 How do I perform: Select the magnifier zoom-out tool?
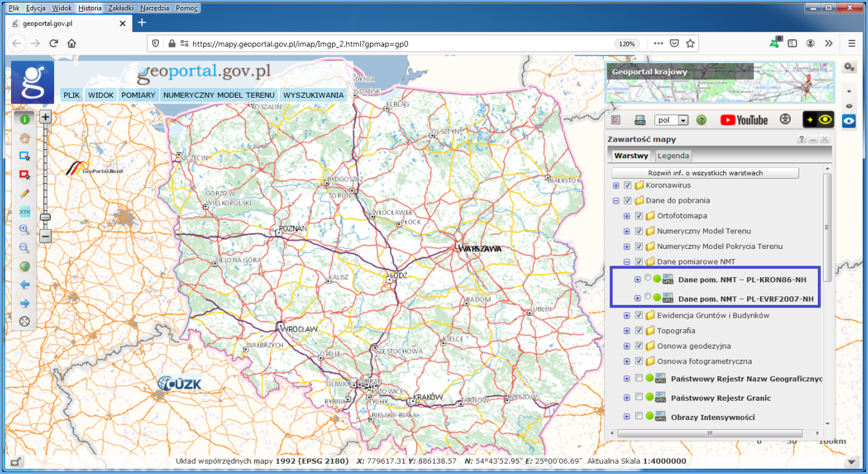click(25, 248)
